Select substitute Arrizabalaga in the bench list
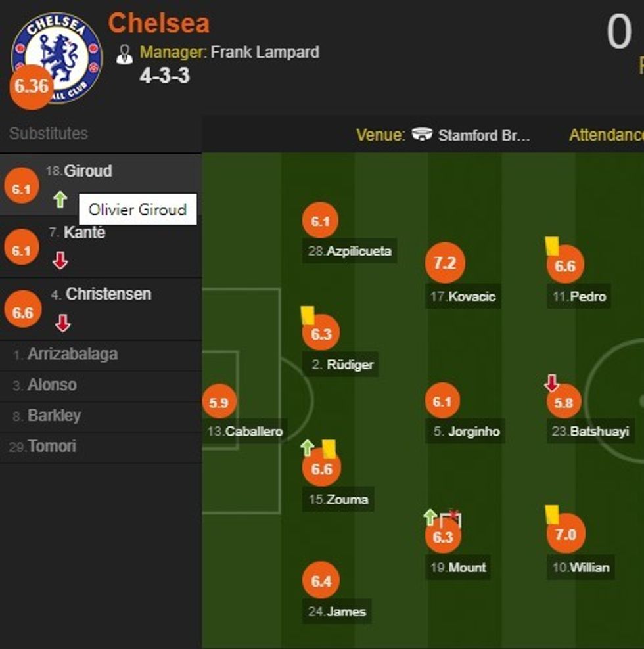This screenshot has width=644, height=649. pyautogui.click(x=72, y=355)
